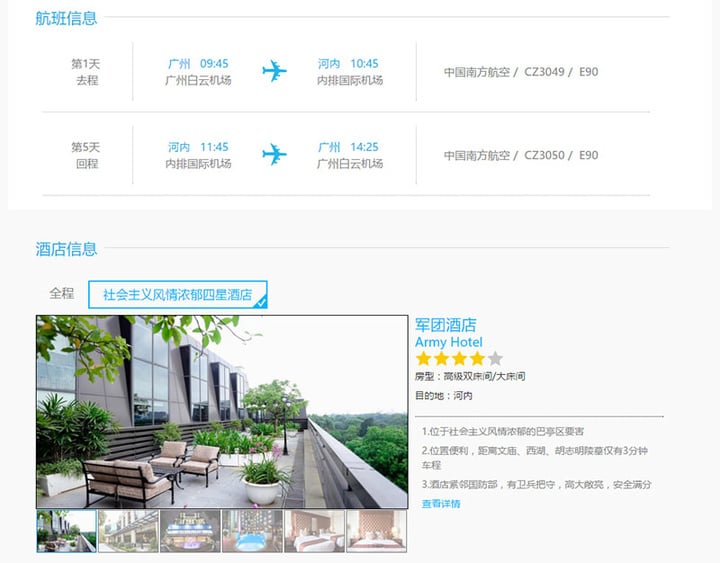
Task: Click arrival time 10:45 for 河内
Action: pyautogui.click(x=364, y=63)
